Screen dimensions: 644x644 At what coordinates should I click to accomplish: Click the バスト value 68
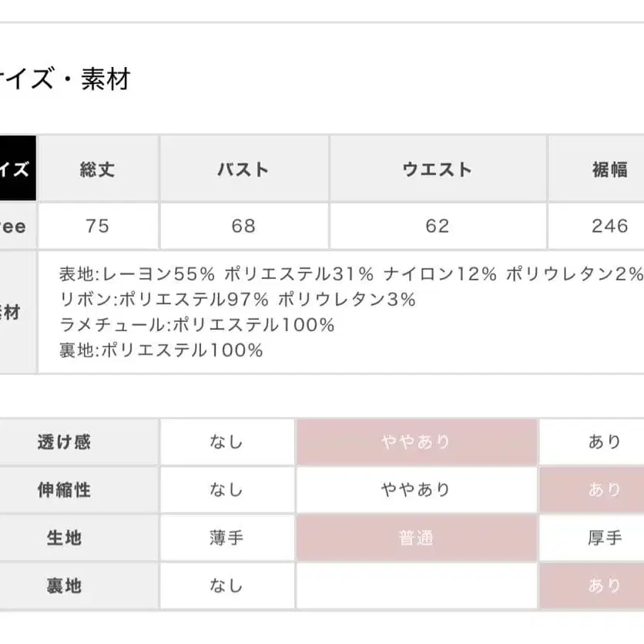tap(243, 226)
